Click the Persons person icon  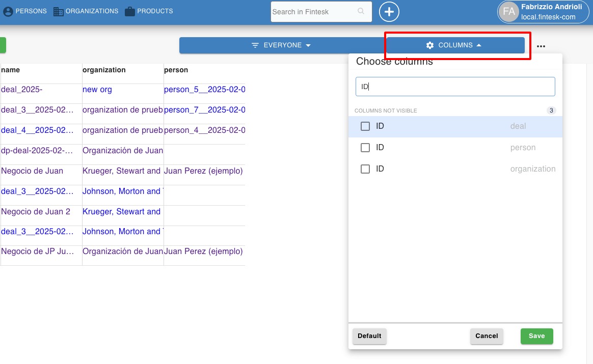pos(8,11)
